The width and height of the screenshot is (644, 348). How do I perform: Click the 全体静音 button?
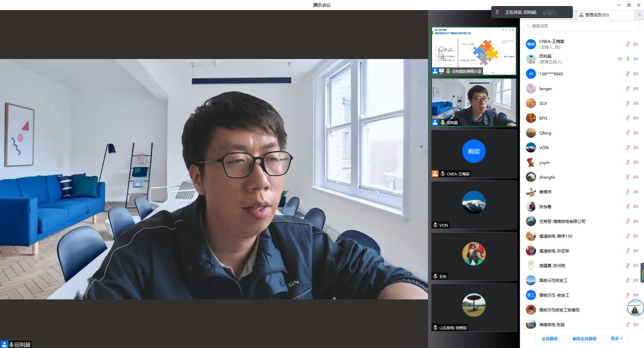coord(549,338)
